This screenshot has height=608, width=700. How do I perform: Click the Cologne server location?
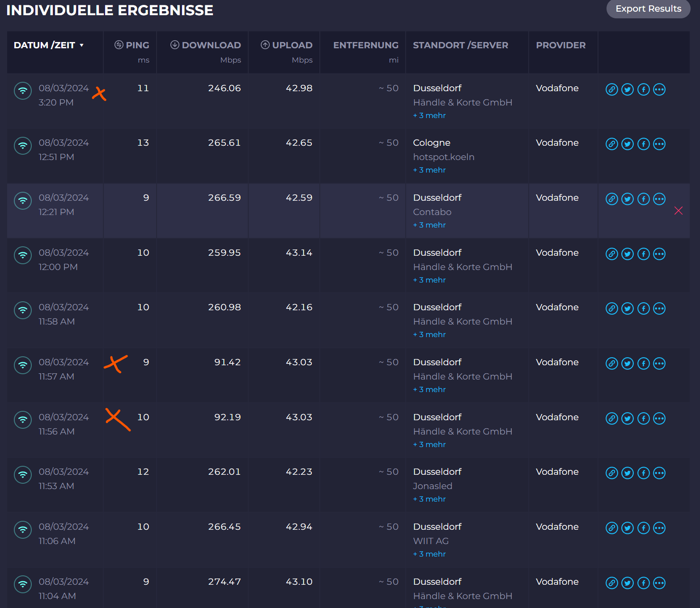[x=432, y=143]
